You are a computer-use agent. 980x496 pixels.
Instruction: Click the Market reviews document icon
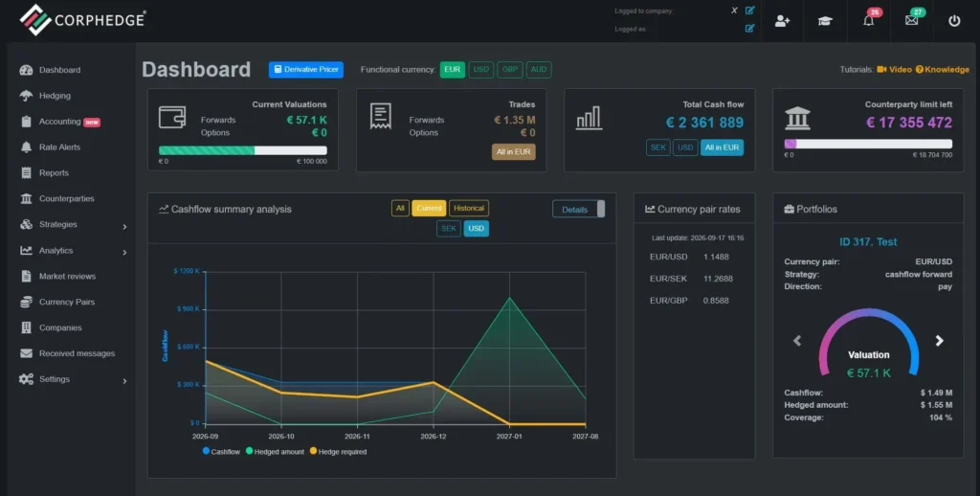pyautogui.click(x=26, y=276)
